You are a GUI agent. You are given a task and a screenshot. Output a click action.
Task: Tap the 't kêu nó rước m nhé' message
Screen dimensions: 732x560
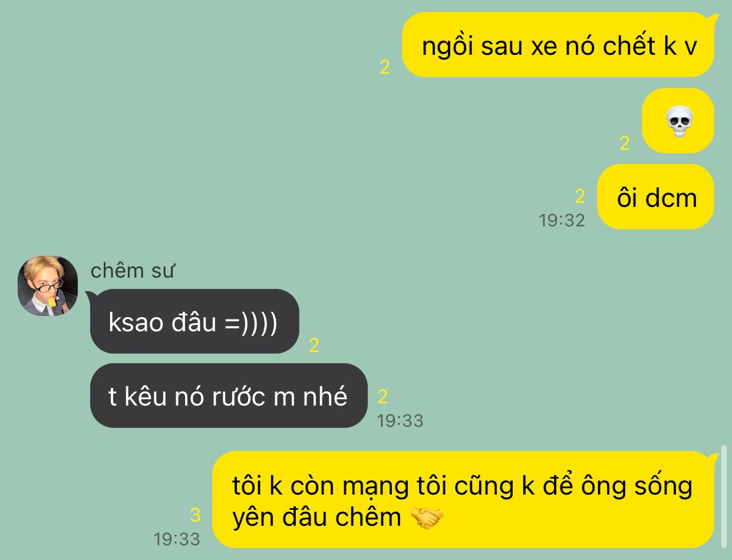pyautogui.click(x=229, y=396)
